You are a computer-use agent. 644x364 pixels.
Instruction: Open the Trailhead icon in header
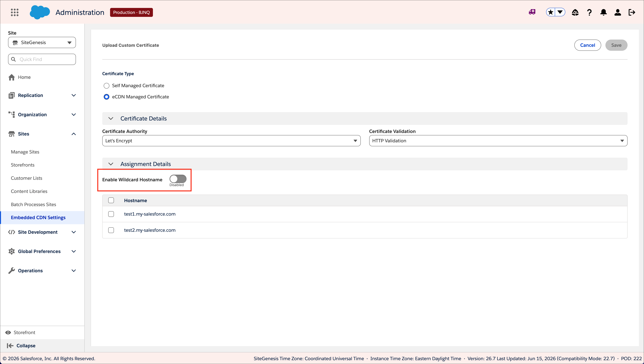click(575, 12)
